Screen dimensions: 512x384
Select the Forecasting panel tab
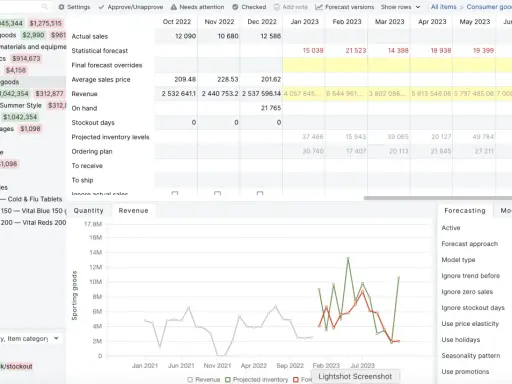(465, 211)
